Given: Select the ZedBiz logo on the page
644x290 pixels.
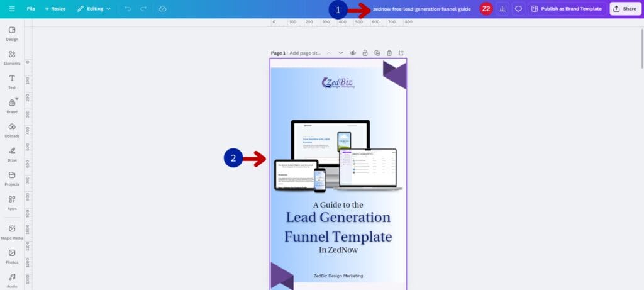Looking at the screenshot, I should [338, 82].
